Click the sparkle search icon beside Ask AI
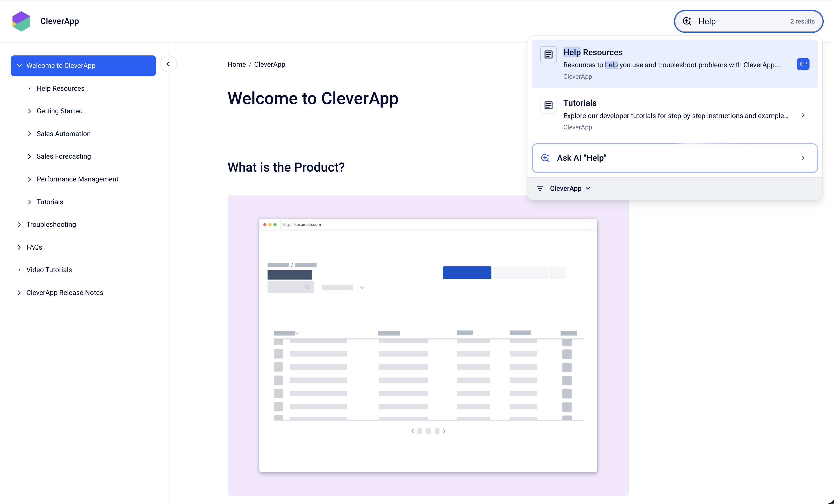Image resolution: width=834 pixels, height=504 pixels. click(545, 158)
